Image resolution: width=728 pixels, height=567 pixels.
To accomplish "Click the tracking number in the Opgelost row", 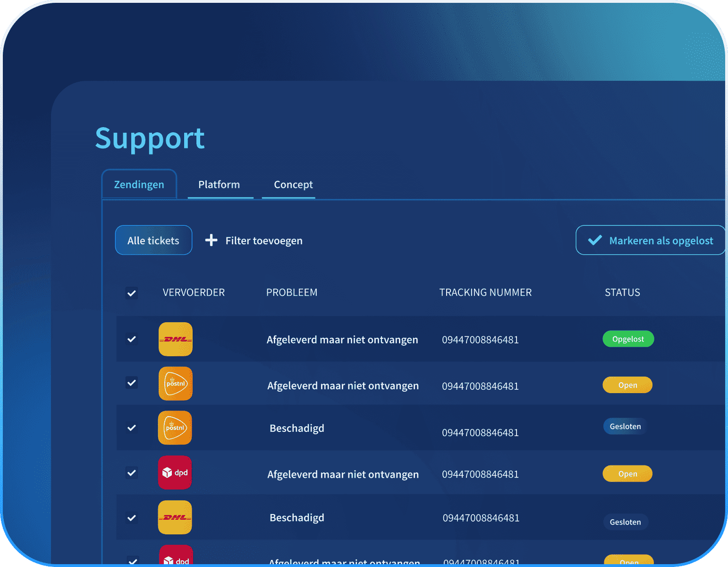I will (x=480, y=340).
